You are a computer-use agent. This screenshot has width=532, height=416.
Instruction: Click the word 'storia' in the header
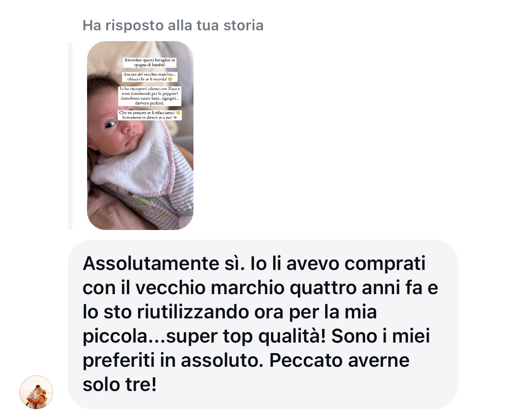click(243, 25)
